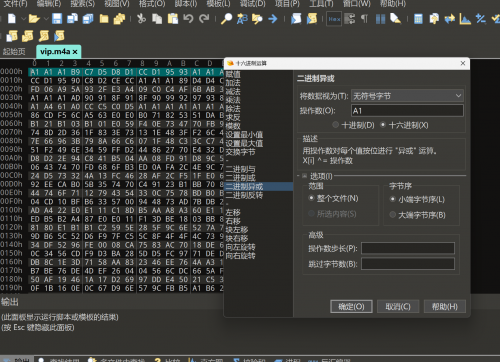Click the blue Goto arrow icon
500x362 pixels.
[273, 19]
